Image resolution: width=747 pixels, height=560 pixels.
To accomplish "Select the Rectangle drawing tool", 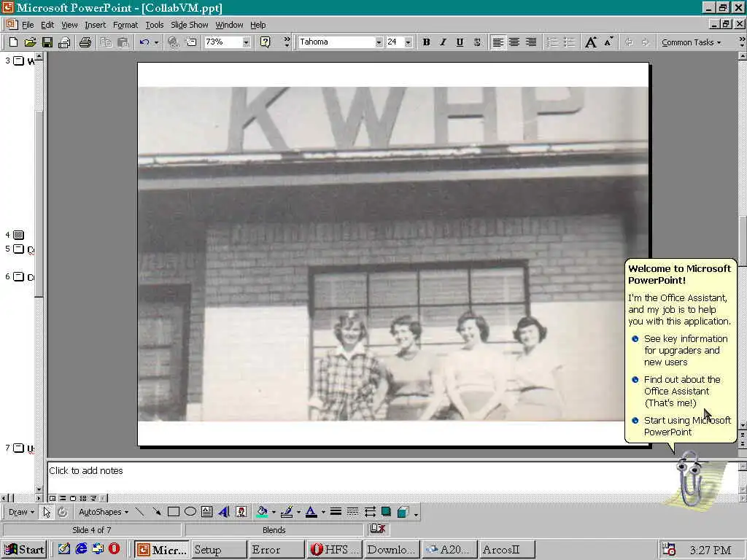I will point(174,512).
